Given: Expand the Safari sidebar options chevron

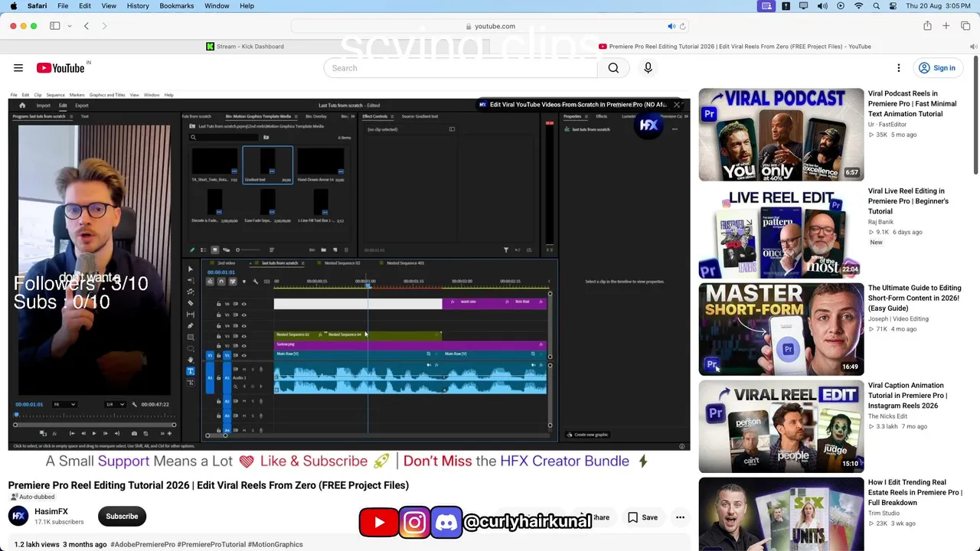Looking at the screenshot, I should coord(70,26).
